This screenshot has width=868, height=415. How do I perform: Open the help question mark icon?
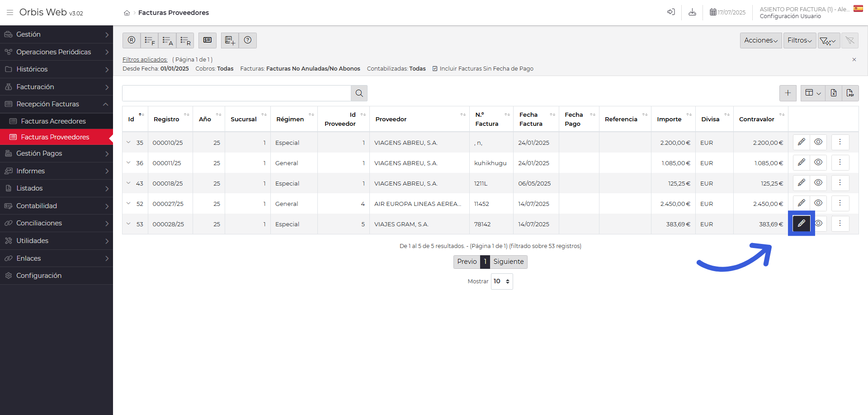(248, 40)
